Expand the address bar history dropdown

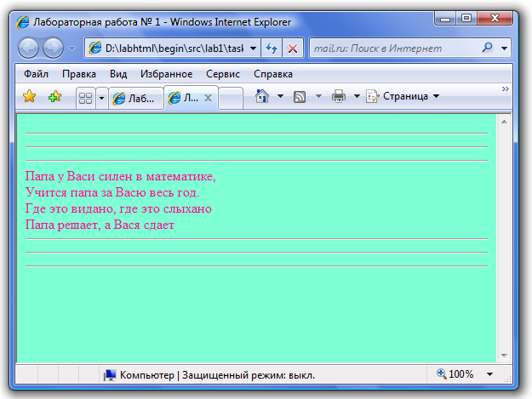click(253, 48)
